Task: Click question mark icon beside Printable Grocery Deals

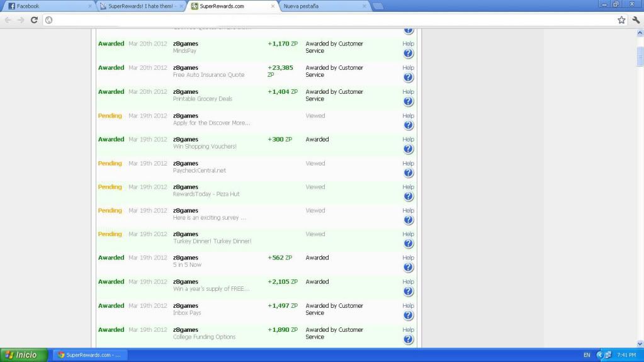Action: coord(408,101)
